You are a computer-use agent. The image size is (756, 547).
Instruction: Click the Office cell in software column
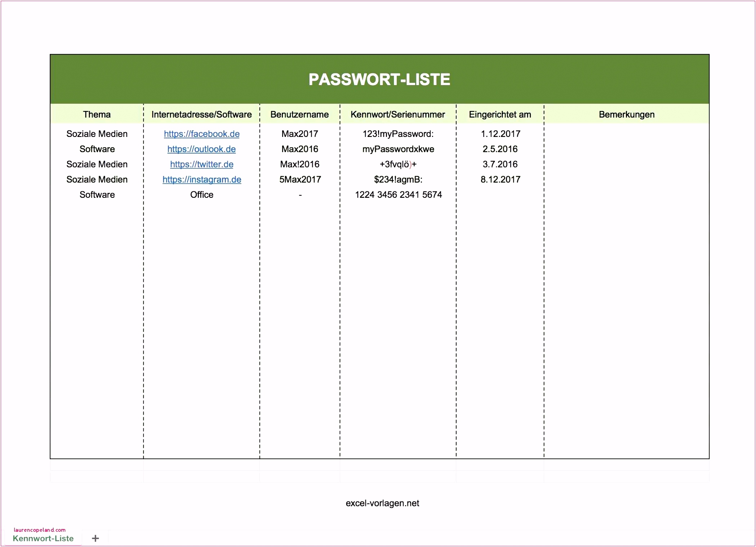pos(201,195)
